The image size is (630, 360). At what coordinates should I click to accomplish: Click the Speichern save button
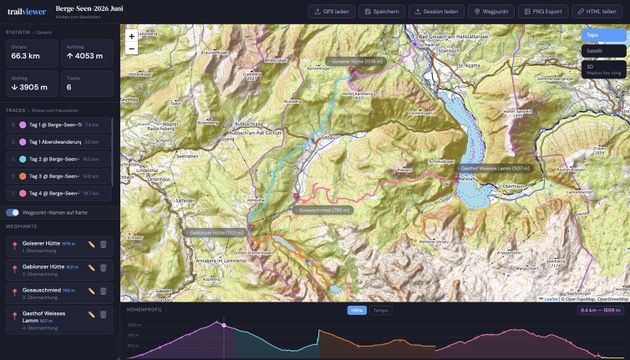[x=382, y=12]
